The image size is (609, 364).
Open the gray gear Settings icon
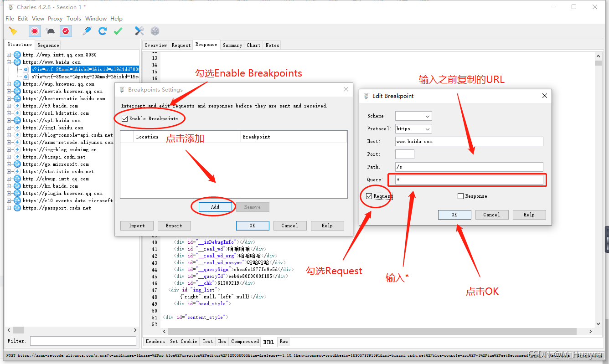155,31
